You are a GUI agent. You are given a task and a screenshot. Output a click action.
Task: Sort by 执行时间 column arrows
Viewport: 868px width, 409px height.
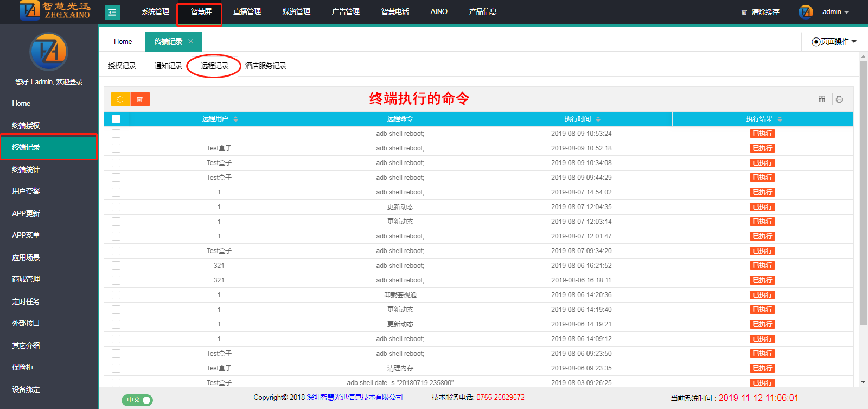(598, 119)
